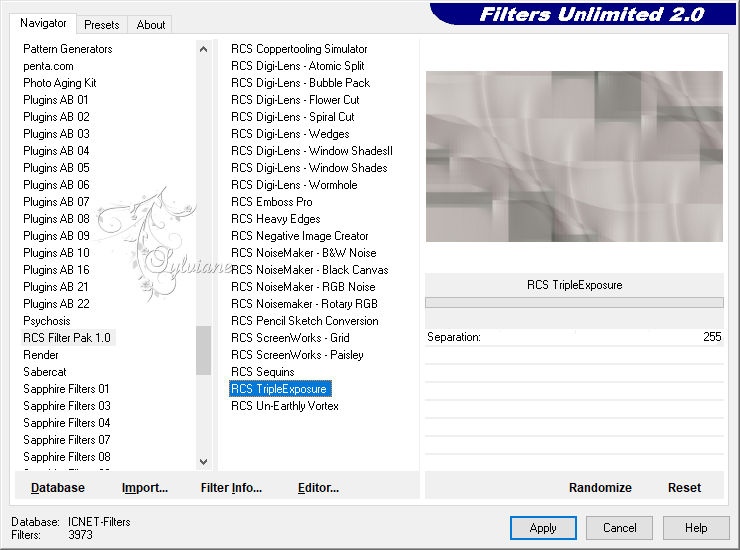Choose RCS Digi-Lens - Wormhole filter

(x=294, y=185)
